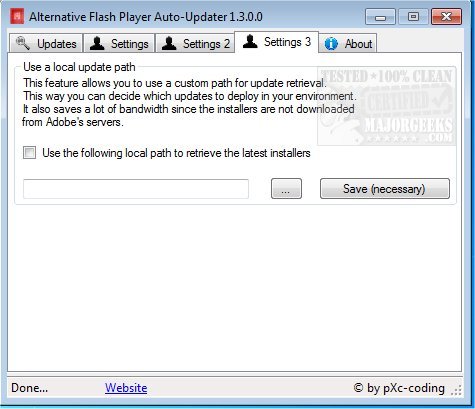Switch to the Updates tab
475x409 pixels.
[46, 43]
